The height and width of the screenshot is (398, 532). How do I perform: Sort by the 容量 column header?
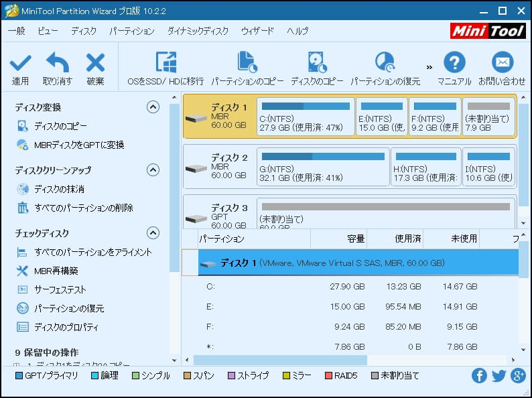click(x=338, y=239)
